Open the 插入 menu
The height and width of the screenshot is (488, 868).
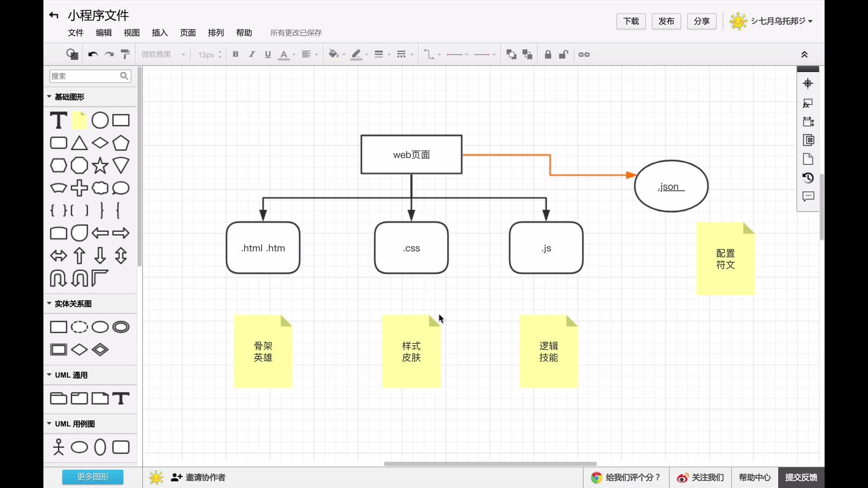point(160,33)
